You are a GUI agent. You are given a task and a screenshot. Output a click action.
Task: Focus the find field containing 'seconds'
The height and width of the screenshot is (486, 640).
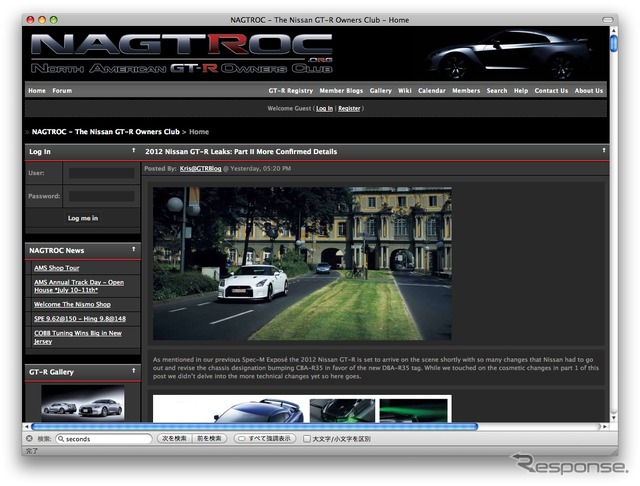click(104, 439)
